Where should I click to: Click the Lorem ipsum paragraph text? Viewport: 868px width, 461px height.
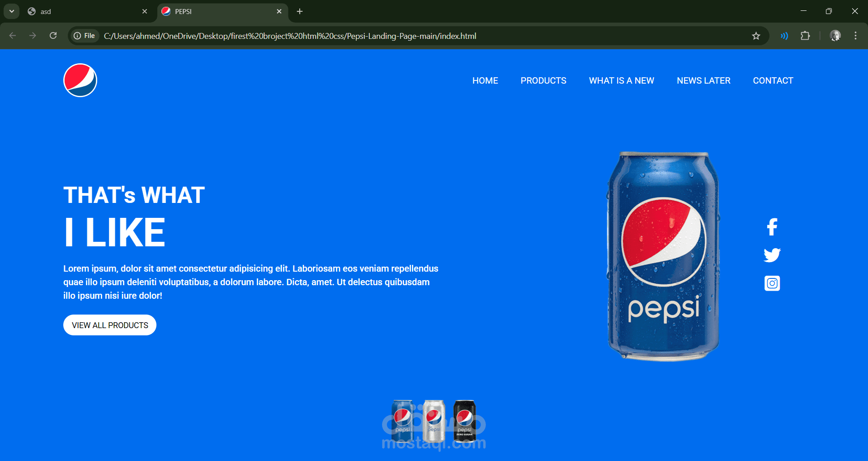(x=251, y=282)
